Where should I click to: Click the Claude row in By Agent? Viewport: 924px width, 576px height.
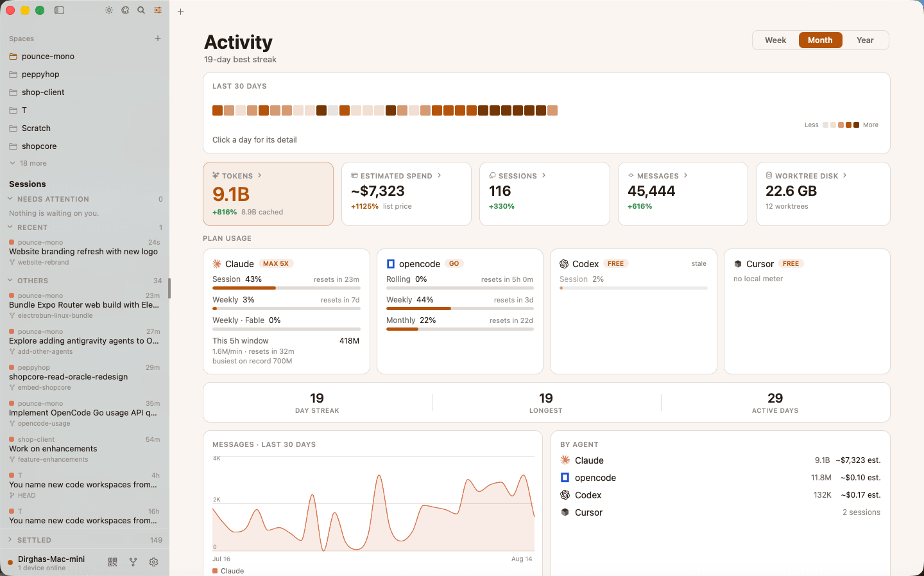coord(721,460)
